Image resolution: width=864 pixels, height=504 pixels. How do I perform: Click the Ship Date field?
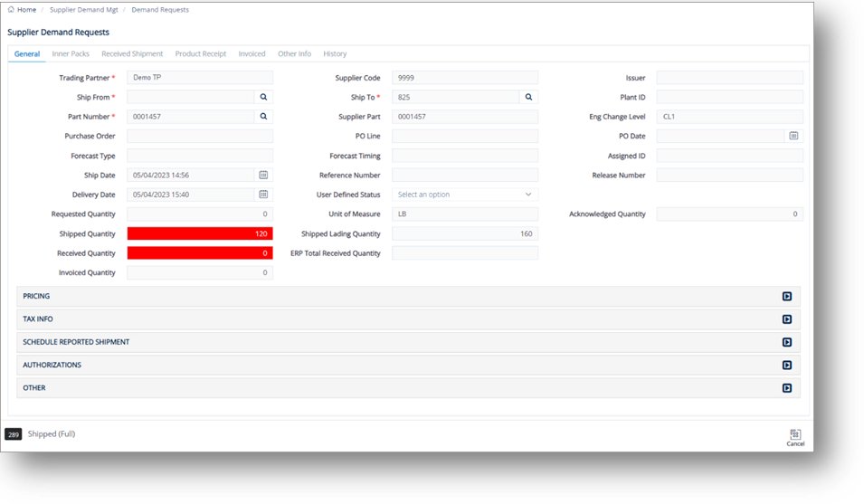(x=191, y=176)
